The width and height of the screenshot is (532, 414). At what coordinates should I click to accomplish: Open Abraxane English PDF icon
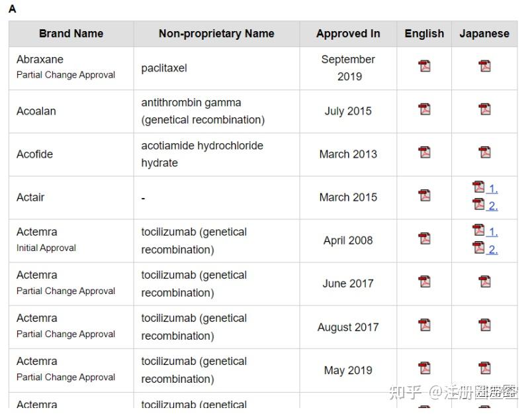coord(424,66)
